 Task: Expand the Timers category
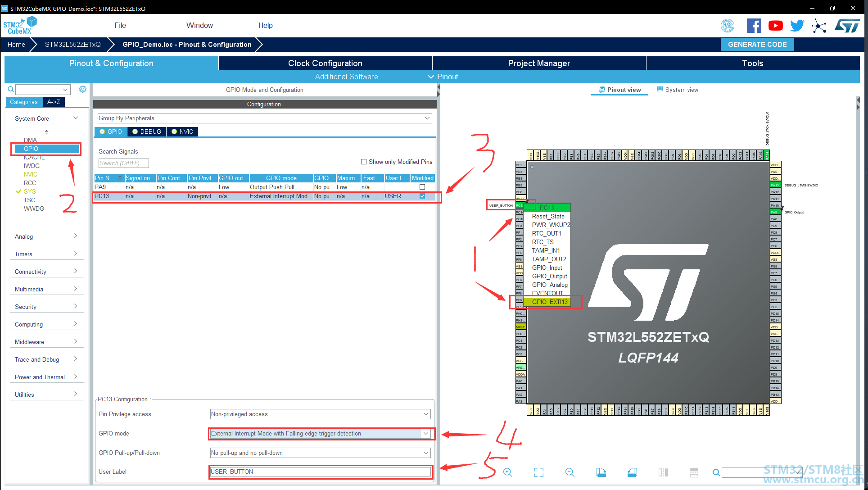click(x=46, y=254)
